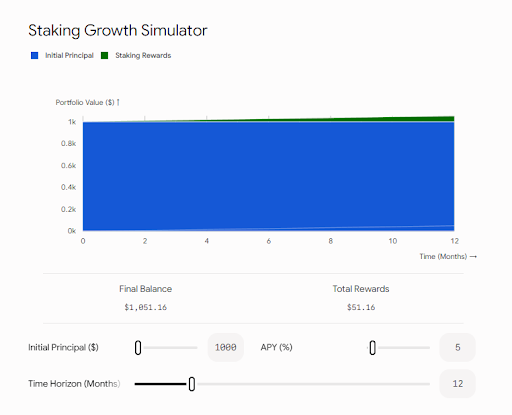Click the Final Balance amount $1,051.16
Viewport: 512px width, 415px height.
point(146,307)
